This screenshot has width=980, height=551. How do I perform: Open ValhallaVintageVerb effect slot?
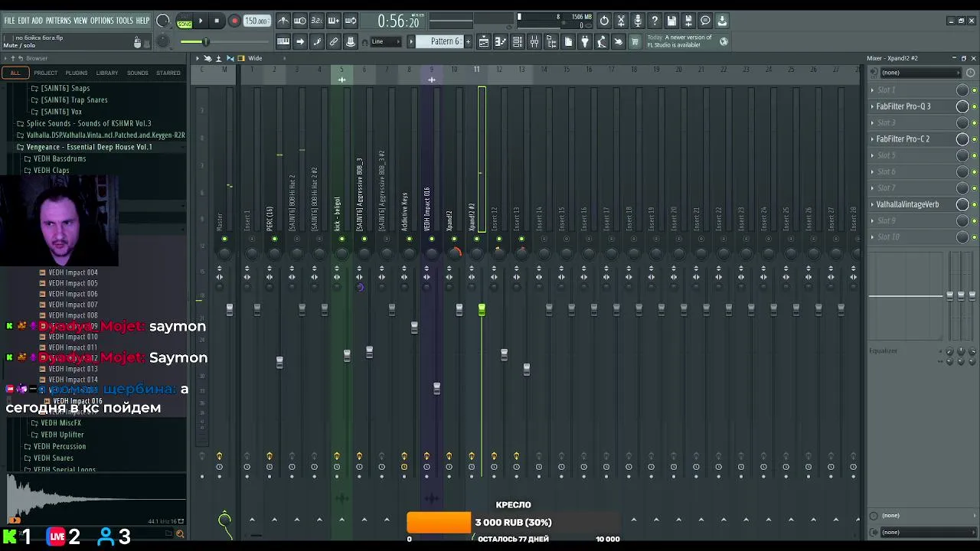[x=907, y=204]
